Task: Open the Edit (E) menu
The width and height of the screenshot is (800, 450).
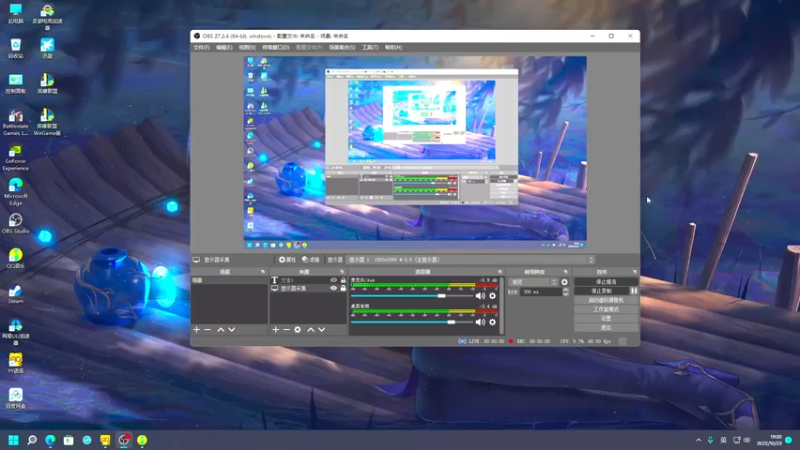Action: click(224, 47)
